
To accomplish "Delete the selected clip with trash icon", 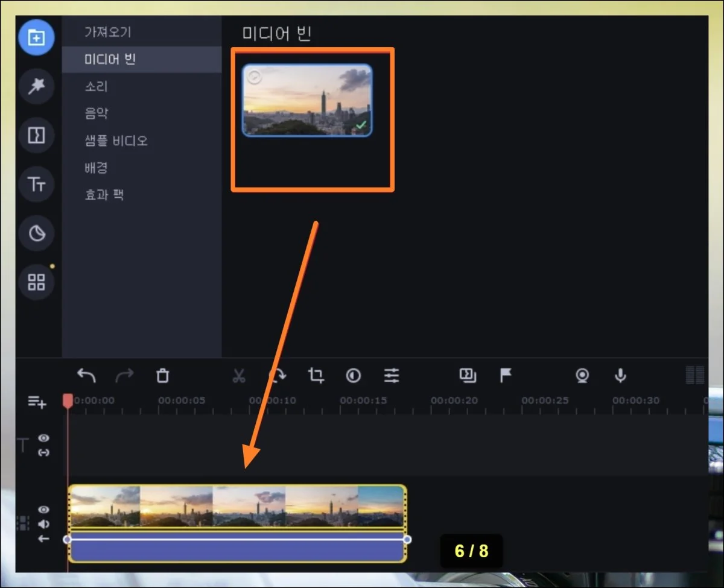I will click(x=162, y=376).
